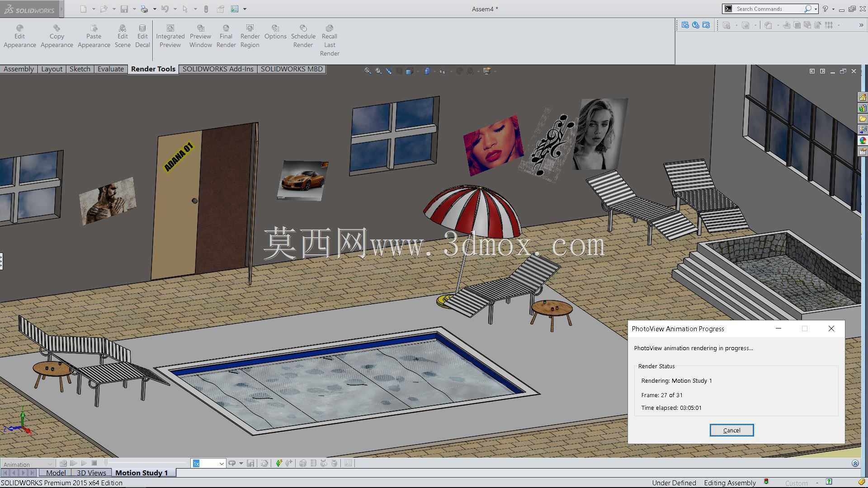The width and height of the screenshot is (868, 488).
Task: Click the SOLIDWORKS logo menu
Action: tap(29, 9)
